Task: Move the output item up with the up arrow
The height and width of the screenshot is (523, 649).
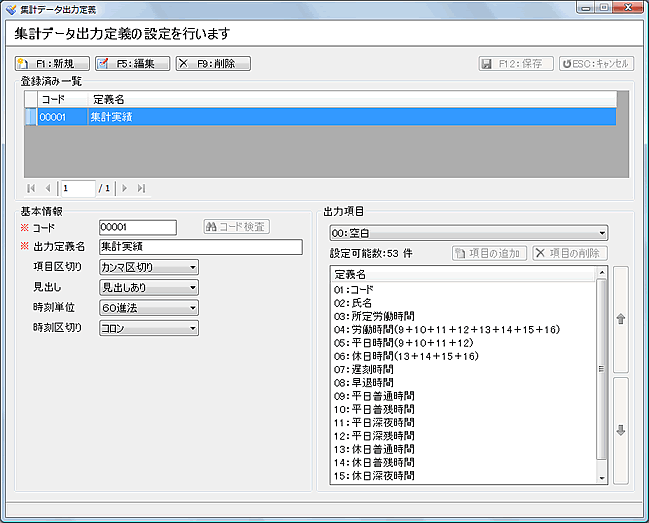Action: pos(620,319)
